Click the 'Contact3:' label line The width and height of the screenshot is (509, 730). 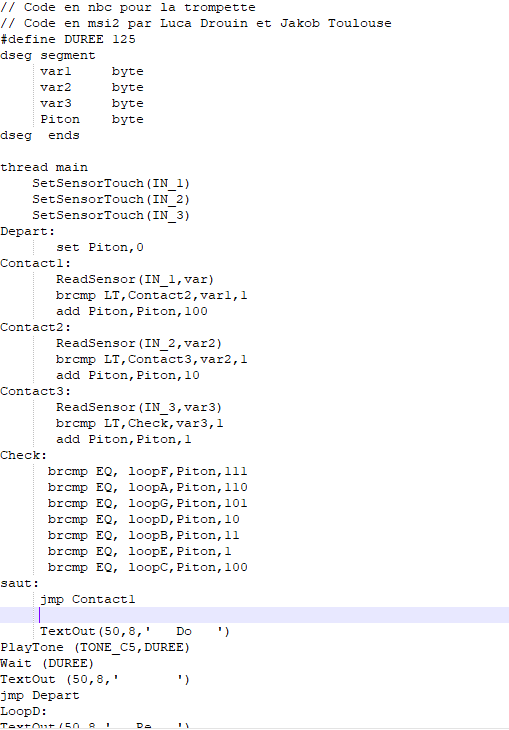coord(35,392)
